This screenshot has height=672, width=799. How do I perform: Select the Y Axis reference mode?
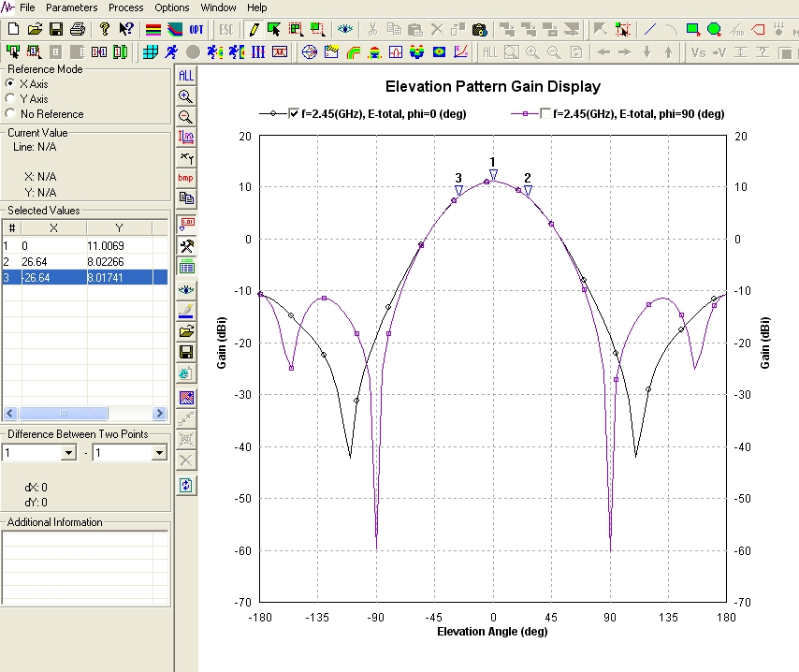pyautogui.click(x=10, y=99)
